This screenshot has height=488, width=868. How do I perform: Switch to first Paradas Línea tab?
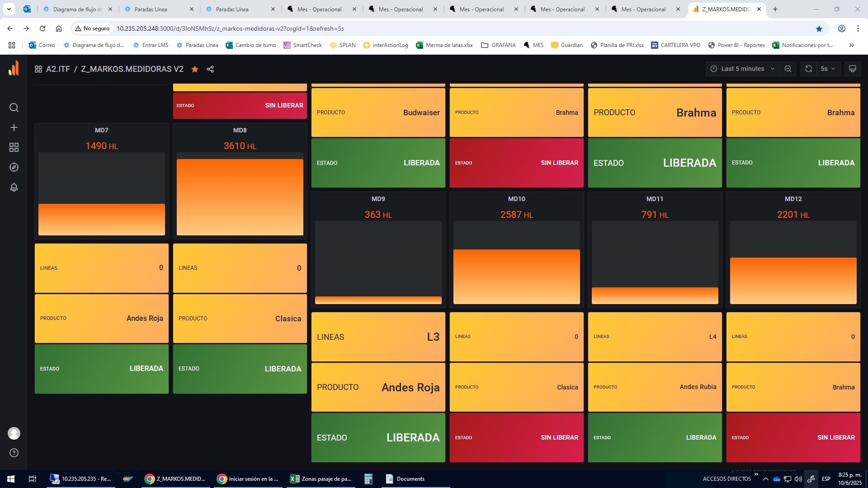tap(151, 9)
